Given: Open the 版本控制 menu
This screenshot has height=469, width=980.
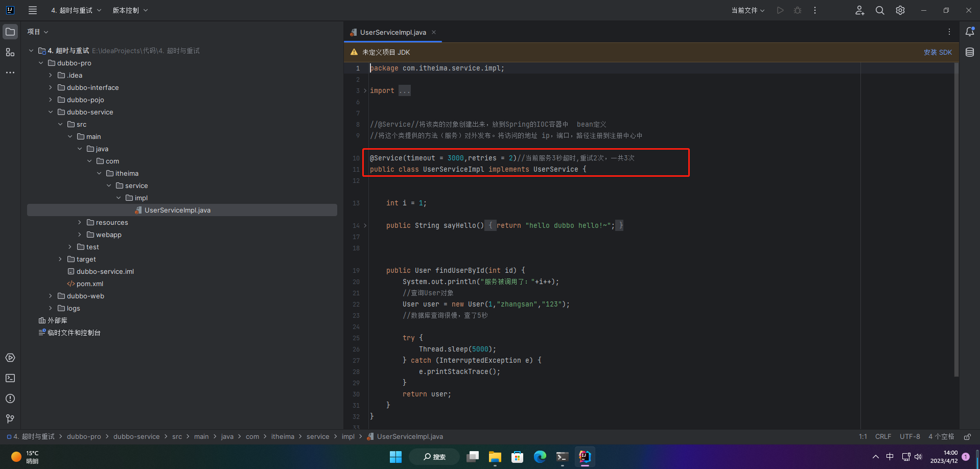Looking at the screenshot, I should pyautogui.click(x=130, y=10).
